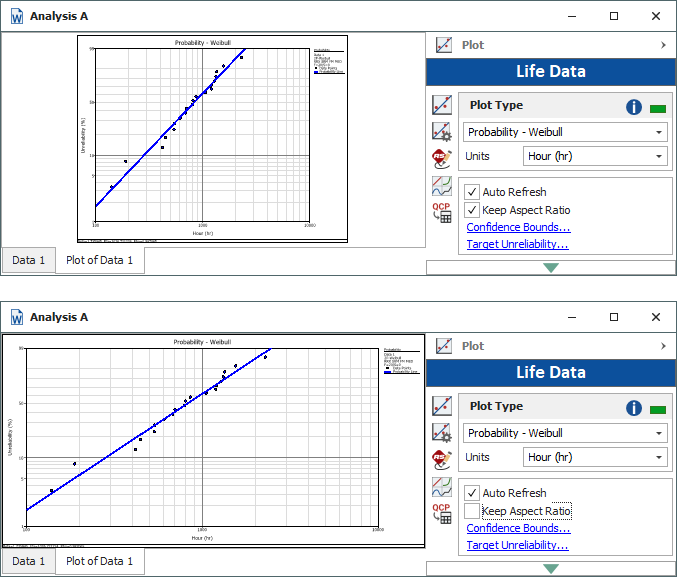677x577 pixels.
Task: Click green status swatch in lower window
Action: tap(658, 409)
